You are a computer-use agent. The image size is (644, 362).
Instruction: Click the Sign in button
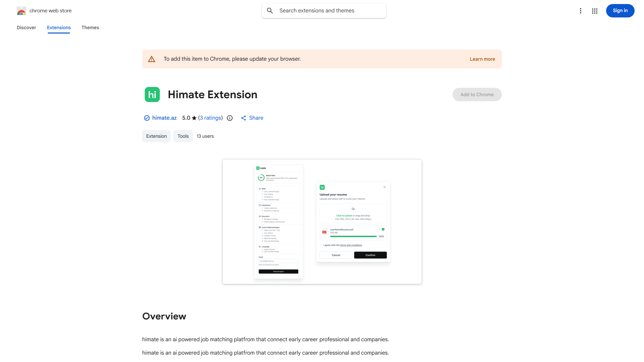pos(620,10)
